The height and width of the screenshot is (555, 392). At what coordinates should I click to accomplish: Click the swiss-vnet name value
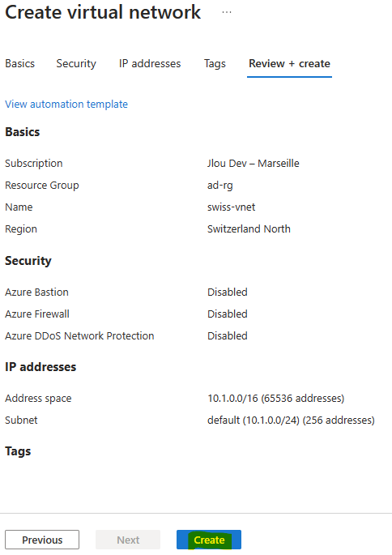point(231,207)
